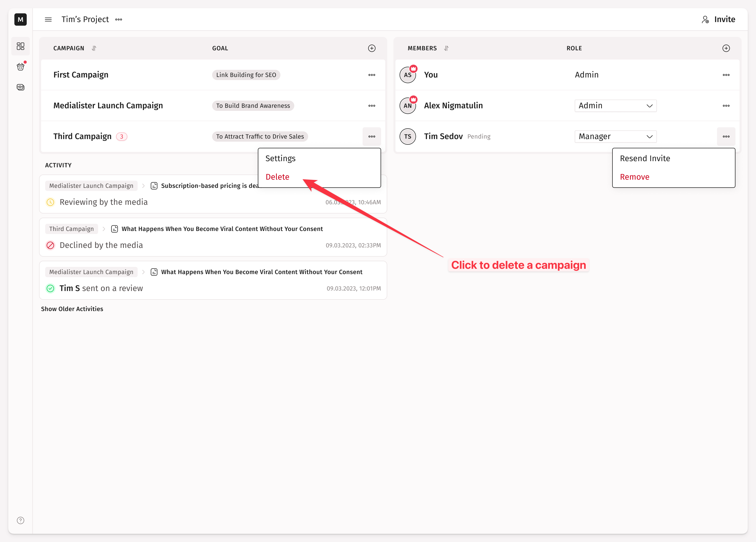Open the shopping basket icon in sidebar

pos(20,67)
